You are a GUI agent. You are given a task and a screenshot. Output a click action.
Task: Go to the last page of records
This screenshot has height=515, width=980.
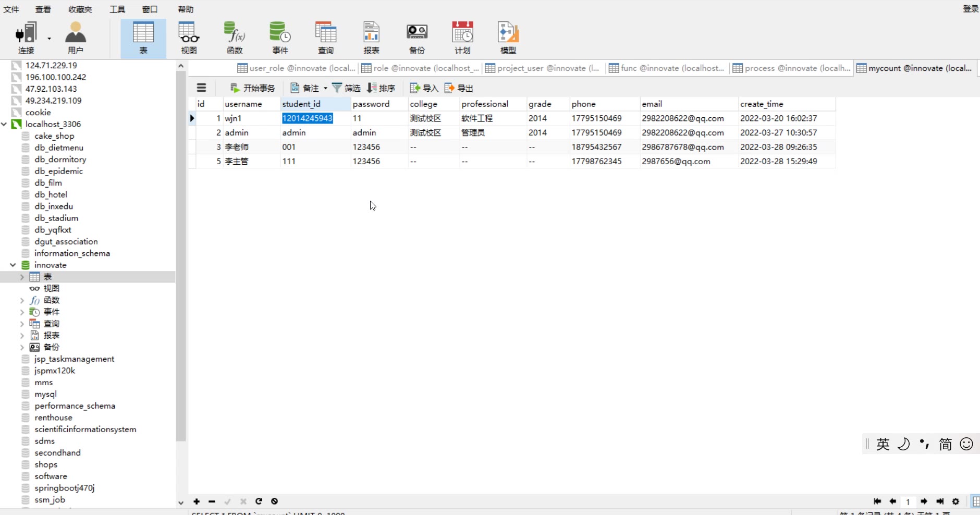point(940,501)
